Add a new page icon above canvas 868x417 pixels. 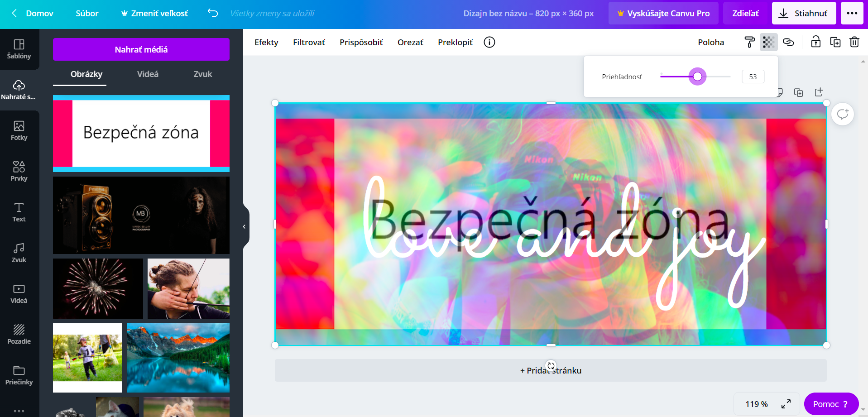pos(819,92)
